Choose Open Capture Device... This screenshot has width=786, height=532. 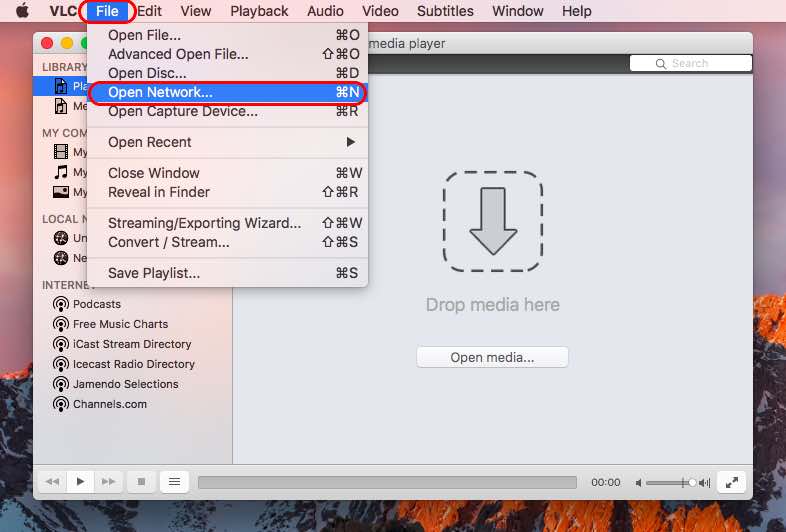click(228, 111)
